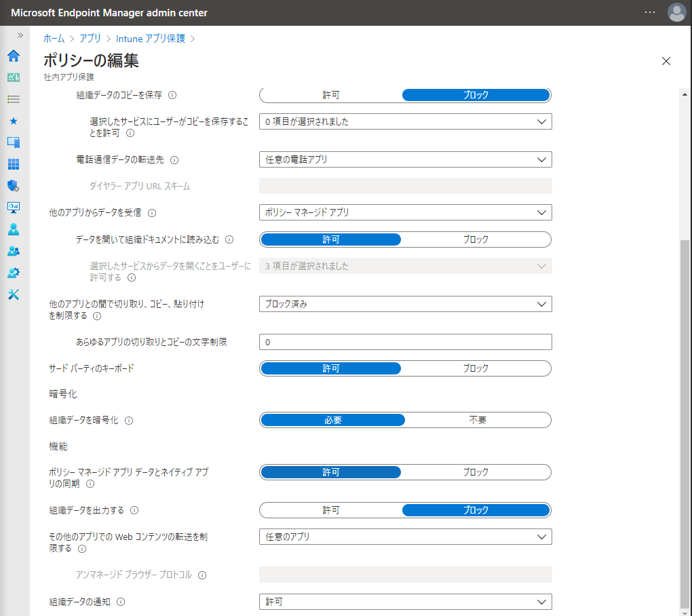Open the header more options ellipsis
Image resolution: width=692 pixels, height=616 pixels.
[x=650, y=12]
